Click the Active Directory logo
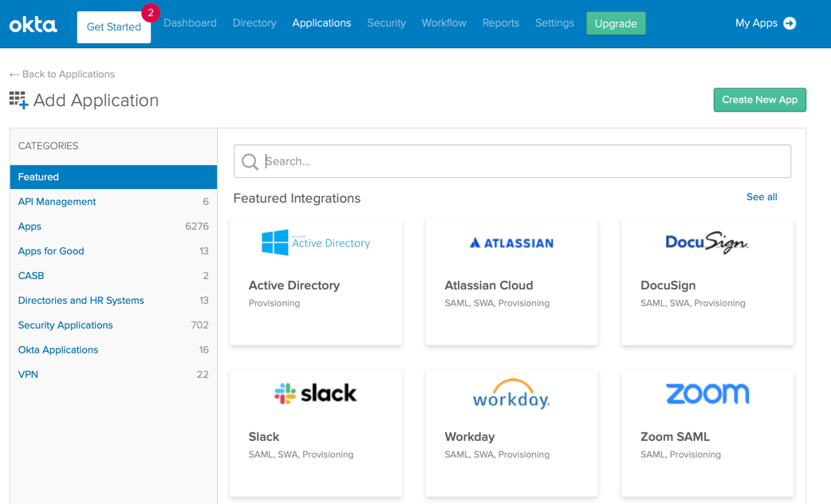 [x=316, y=242]
